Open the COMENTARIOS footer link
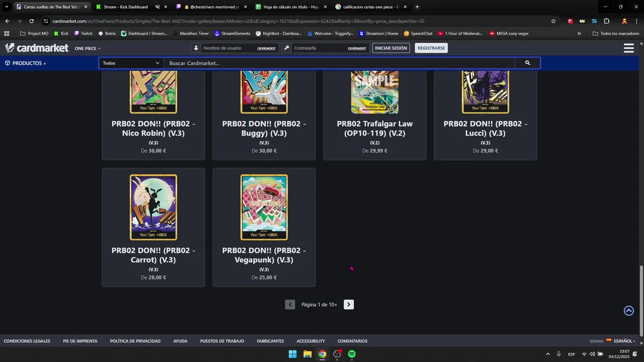This screenshot has height=362, width=644. click(352, 341)
